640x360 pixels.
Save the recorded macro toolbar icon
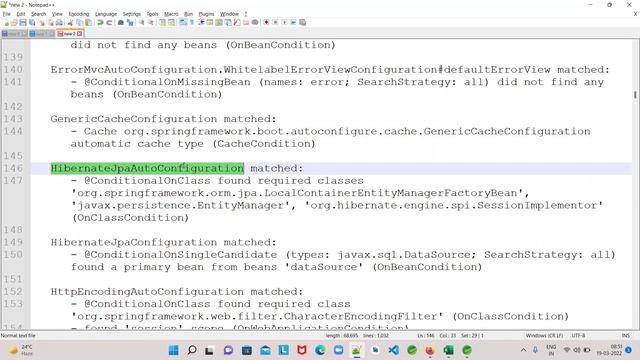[x=302, y=22]
